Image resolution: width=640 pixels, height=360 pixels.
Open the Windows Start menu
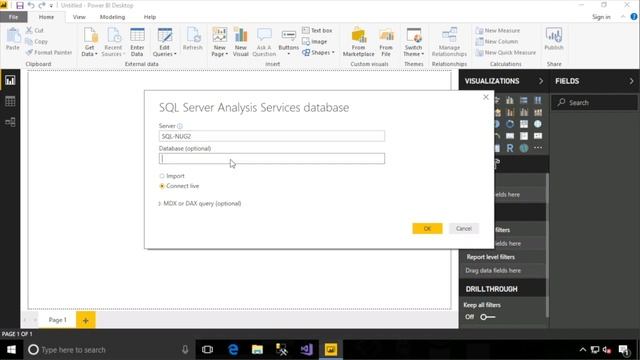tap(11, 350)
